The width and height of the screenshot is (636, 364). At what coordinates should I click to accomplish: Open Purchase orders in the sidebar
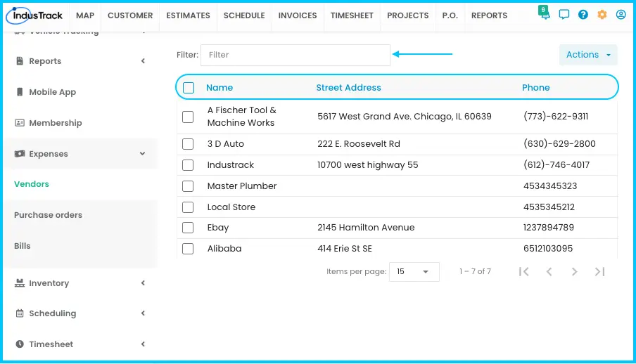pos(49,215)
